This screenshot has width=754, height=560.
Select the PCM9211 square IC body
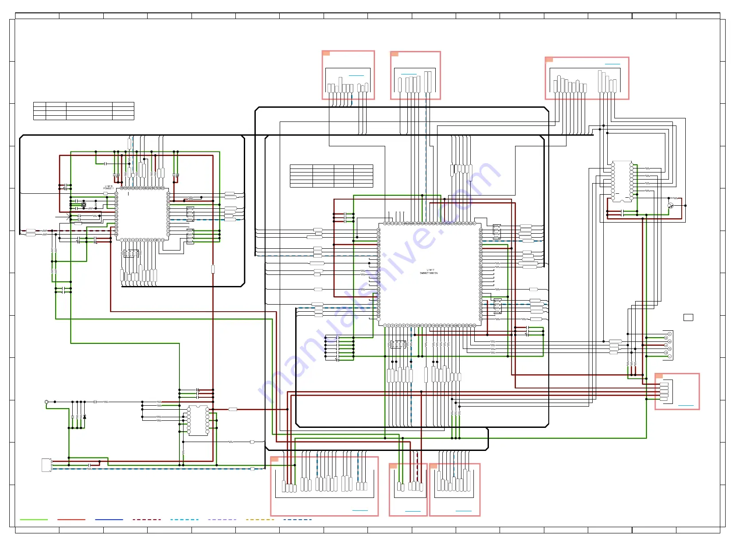pyautogui.click(x=142, y=215)
